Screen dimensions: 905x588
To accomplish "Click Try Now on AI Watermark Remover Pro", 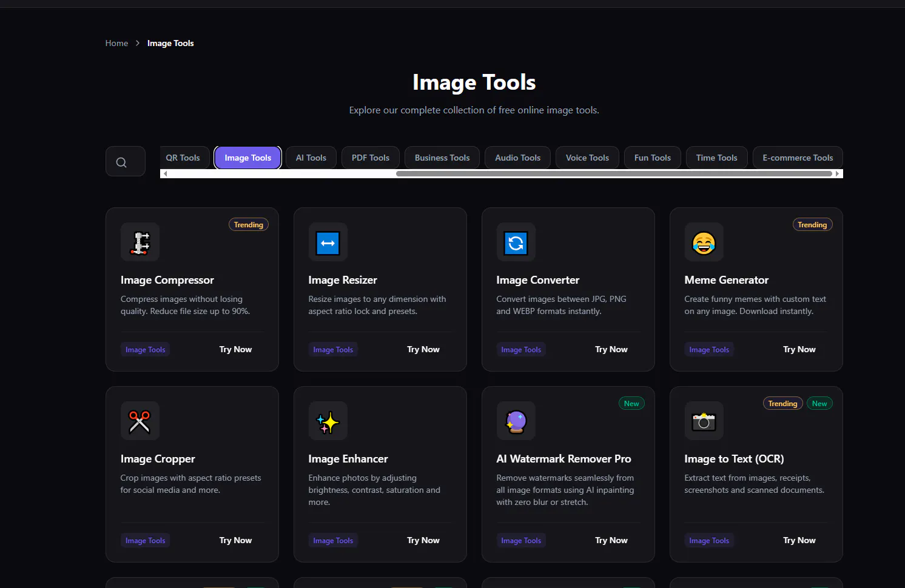I will tap(611, 540).
